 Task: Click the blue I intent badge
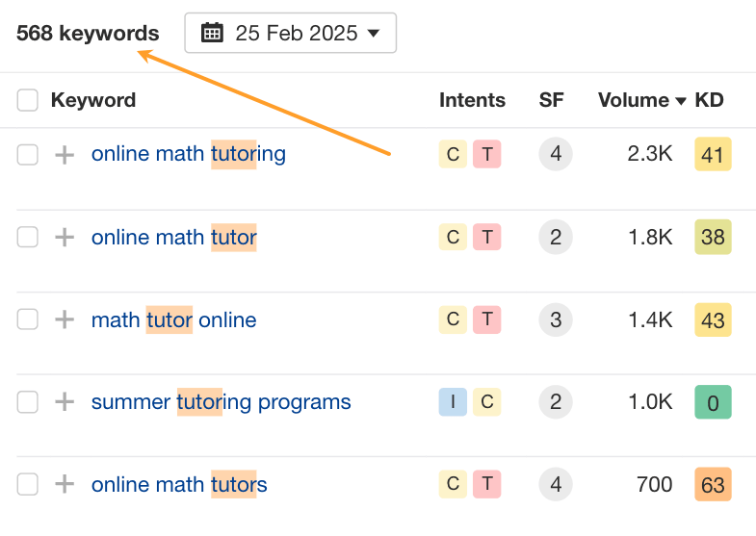pos(453,402)
